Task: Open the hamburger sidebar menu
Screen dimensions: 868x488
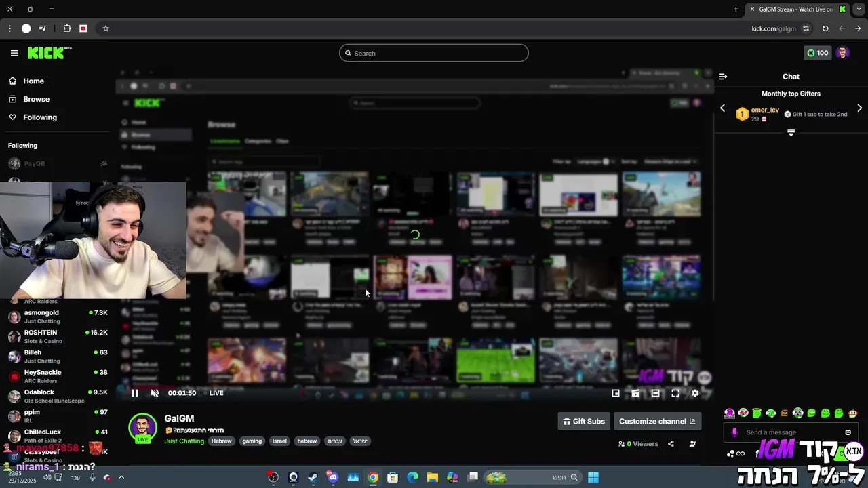Action: [14, 53]
